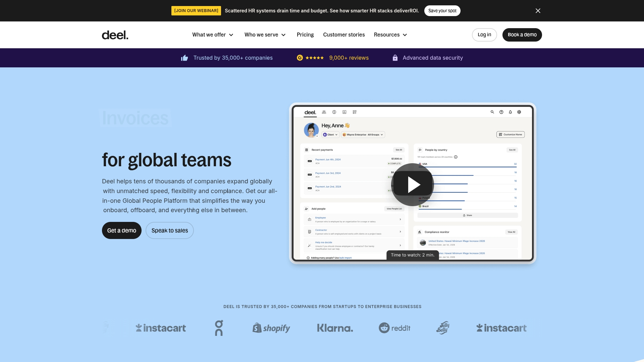
Task: Click the dollar payments icon in dashboard
Action: 334,112
